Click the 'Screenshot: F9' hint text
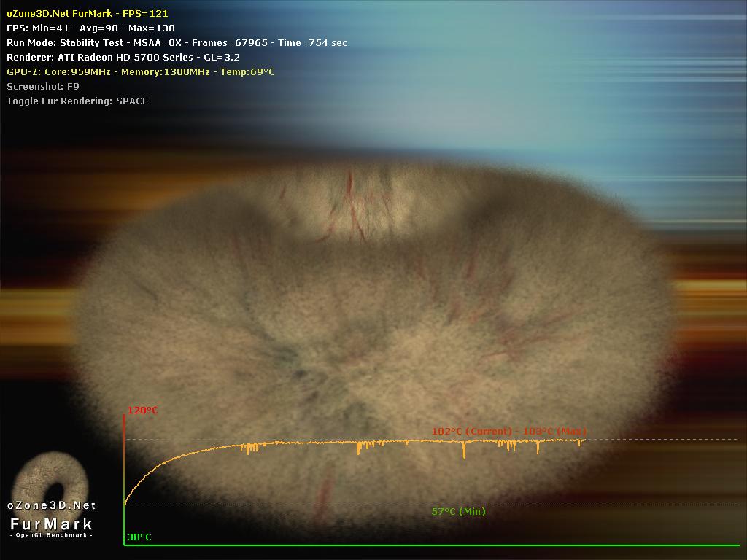Screen dimensions: 747x560 coord(43,87)
